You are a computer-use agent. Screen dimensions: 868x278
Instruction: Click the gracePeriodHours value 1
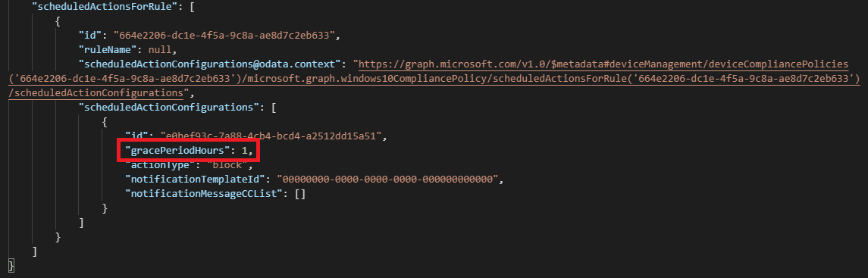244,150
